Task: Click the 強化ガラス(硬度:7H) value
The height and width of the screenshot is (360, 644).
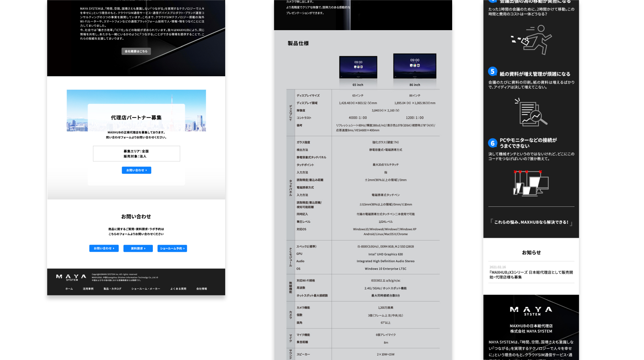Action: [x=385, y=142]
